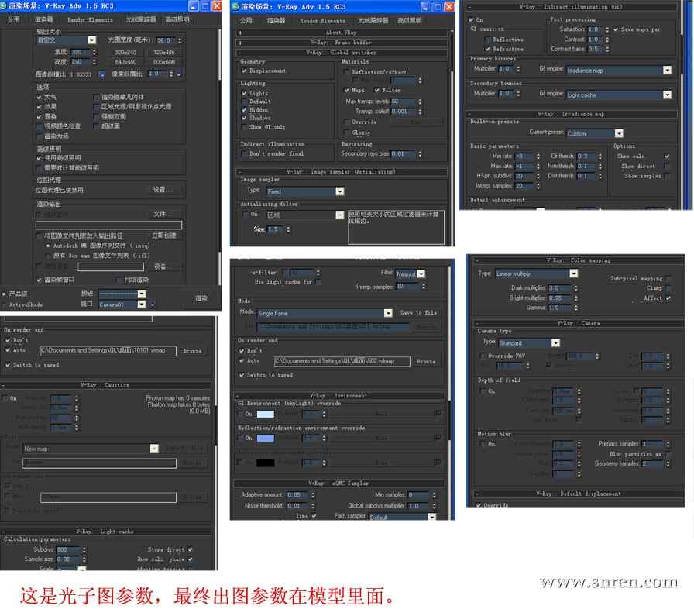Screen dimensions: 694x616
Task: Enable Show GI only checkbox
Action: (244, 127)
